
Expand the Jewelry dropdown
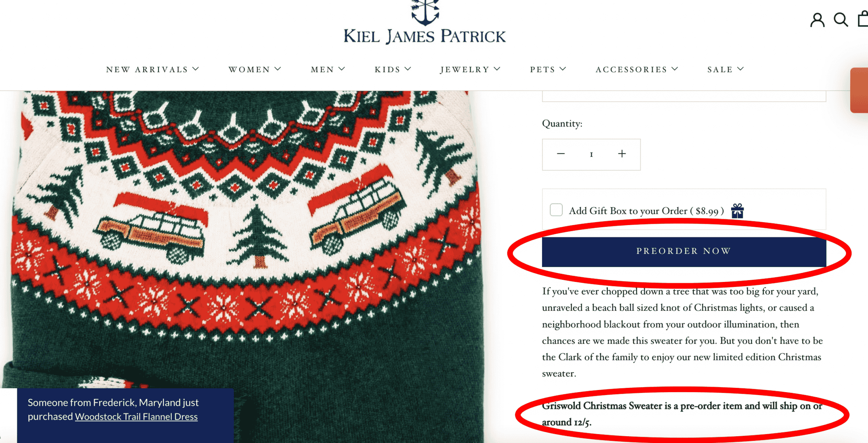[x=470, y=70]
